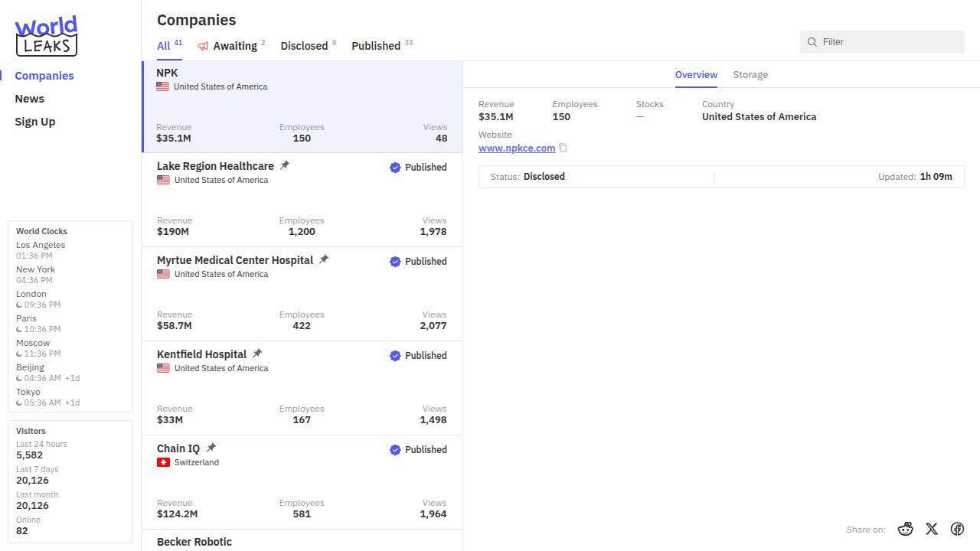The width and height of the screenshot is (980, 551).
Task: Share on Reddit
Action: tap(906, 529)
